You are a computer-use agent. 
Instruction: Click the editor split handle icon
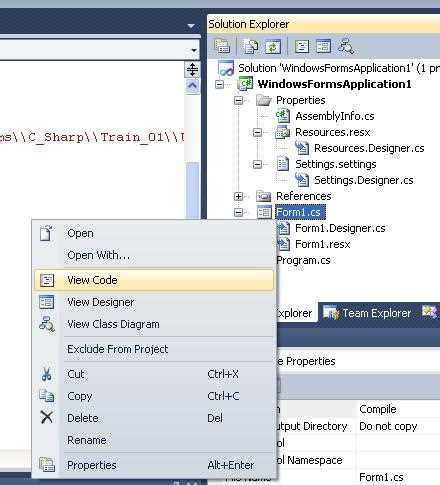(192, 69)
